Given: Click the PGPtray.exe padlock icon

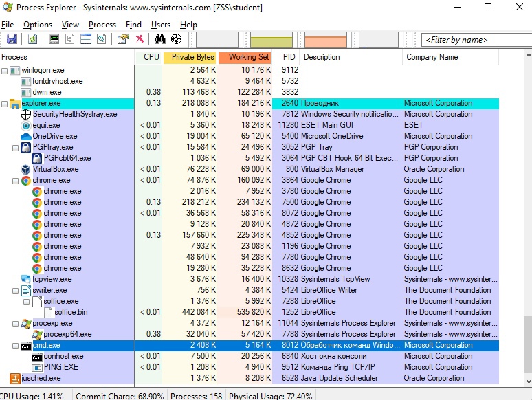Looking at the screenshot, I should [26, 147].
